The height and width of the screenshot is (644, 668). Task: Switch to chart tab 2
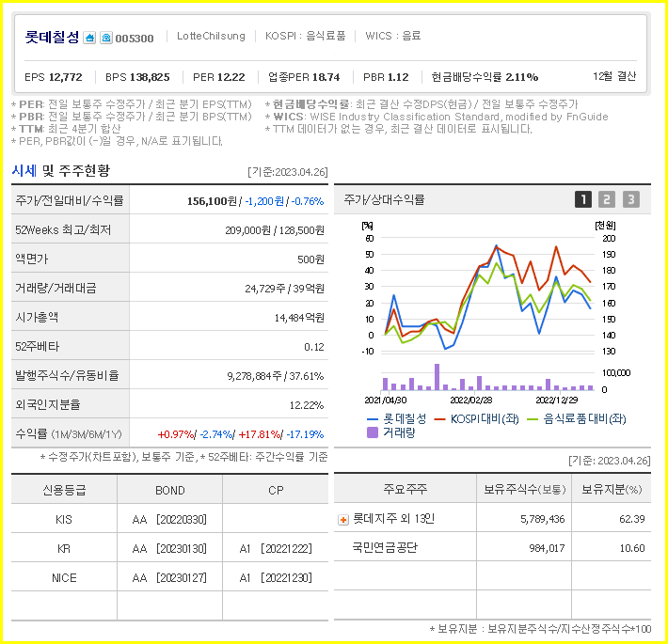tap(607, 199)
